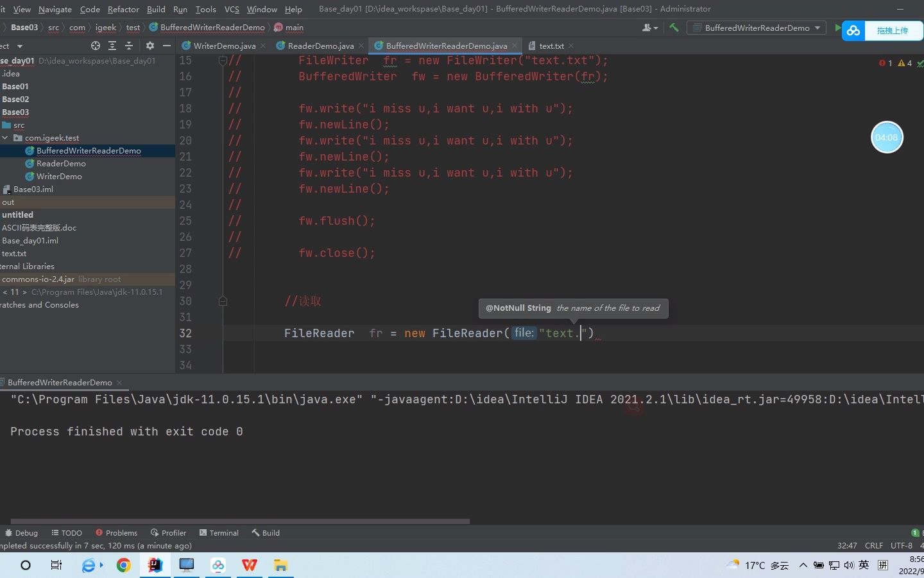
Task: Open the View menu
Action: (x=22, y=9)
